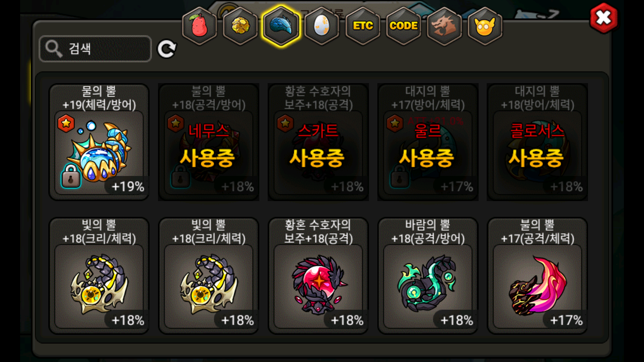Close the inventory with red X
Viewport: 644px width, 362px height.
coord(603,18)
